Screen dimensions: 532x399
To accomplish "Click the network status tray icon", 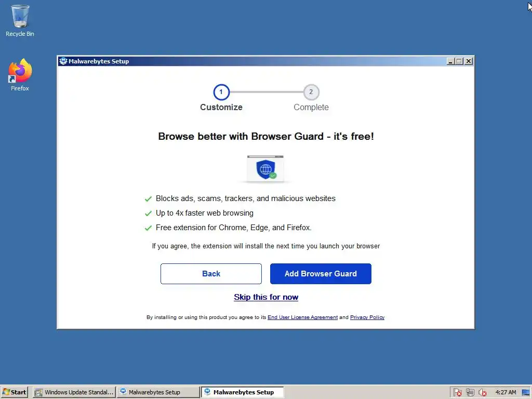I will pyautogui.click(x=470, y=393).
